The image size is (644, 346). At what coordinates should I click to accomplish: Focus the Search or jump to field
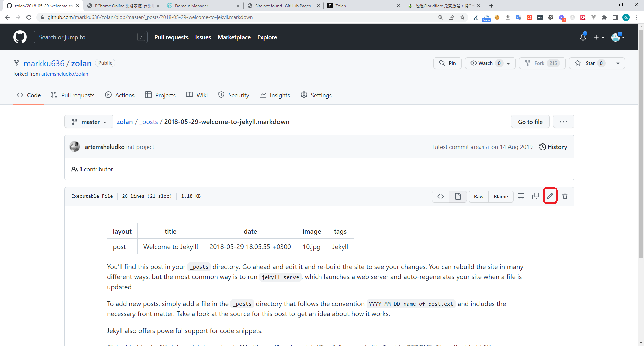(x=87, y=37)
